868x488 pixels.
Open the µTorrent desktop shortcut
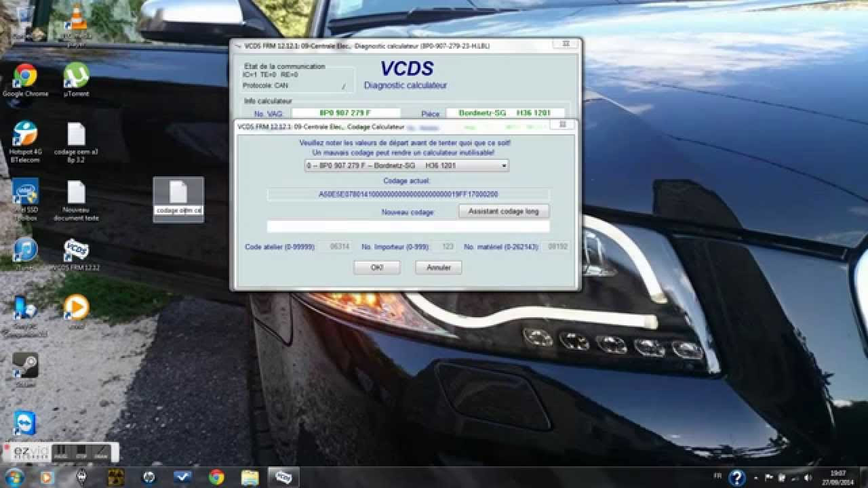(x=77, y=81)
